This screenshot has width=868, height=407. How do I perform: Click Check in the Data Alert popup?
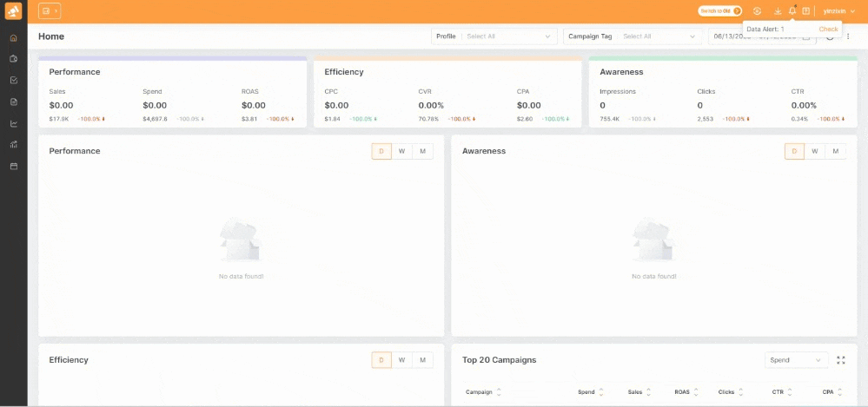[x=828, y=30]
